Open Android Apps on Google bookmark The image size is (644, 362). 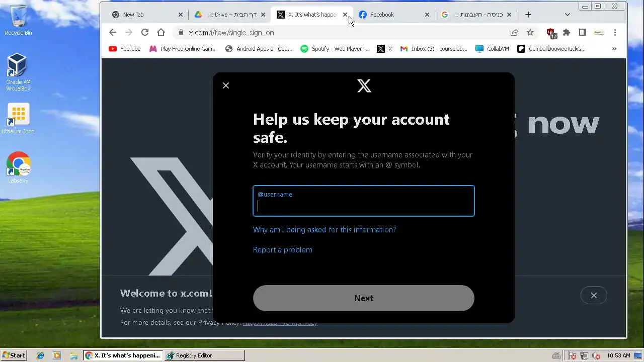(259, 49)
